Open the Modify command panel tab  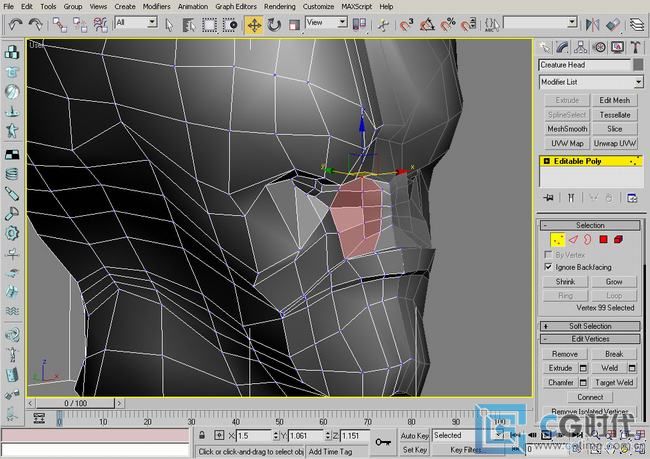coord(562,48)
